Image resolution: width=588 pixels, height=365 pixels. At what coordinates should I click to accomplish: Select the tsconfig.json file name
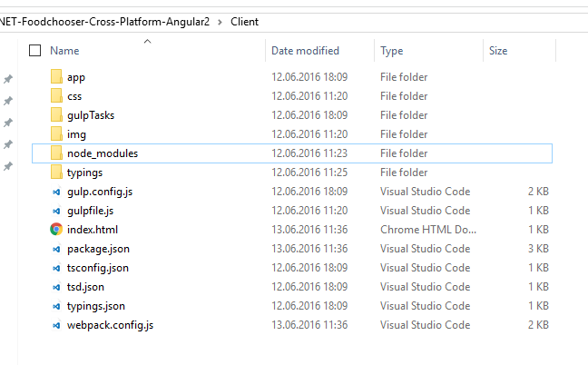(x=98, y=268)
